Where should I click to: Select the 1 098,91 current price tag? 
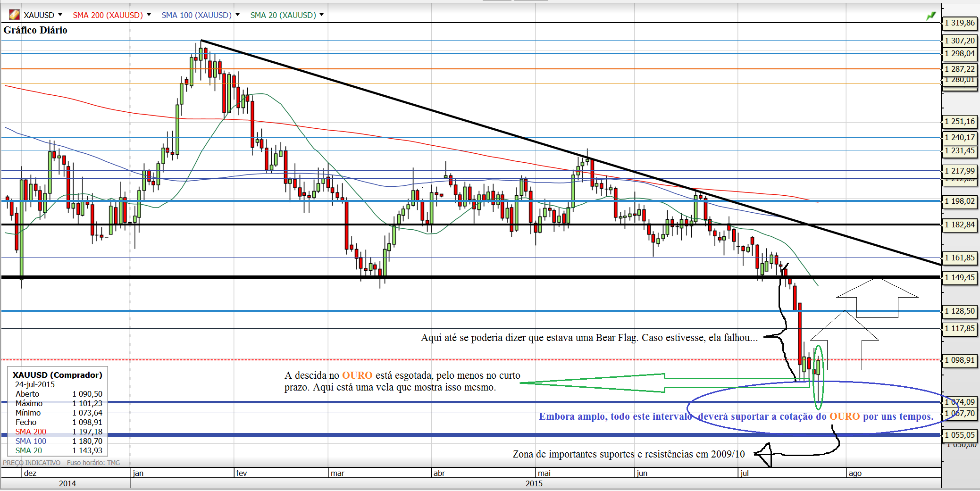pyautogui.click(x=959, y=360)
